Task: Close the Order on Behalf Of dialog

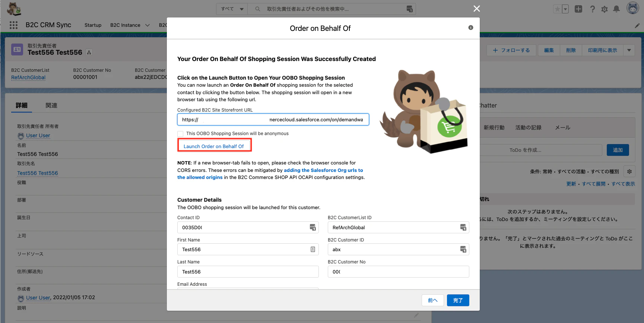Action: point(477,9)
